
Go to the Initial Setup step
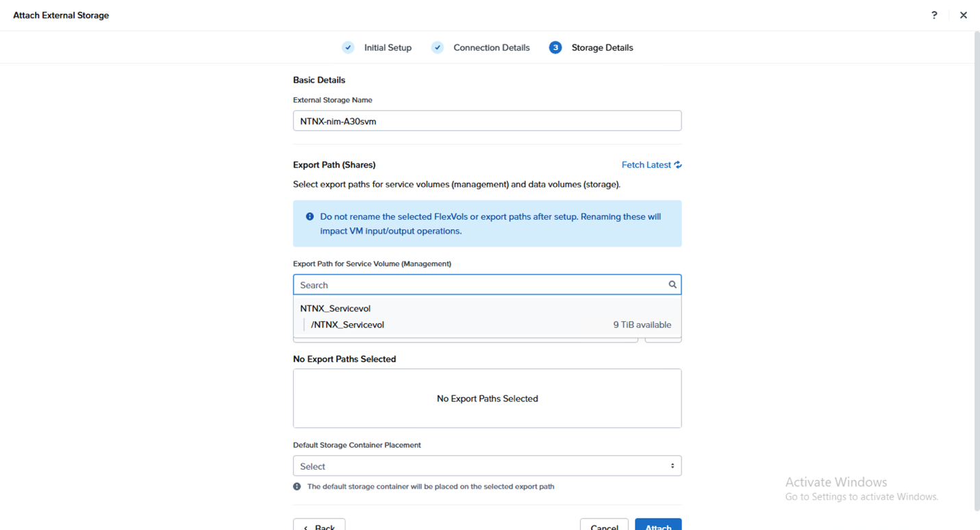[388, 47]
